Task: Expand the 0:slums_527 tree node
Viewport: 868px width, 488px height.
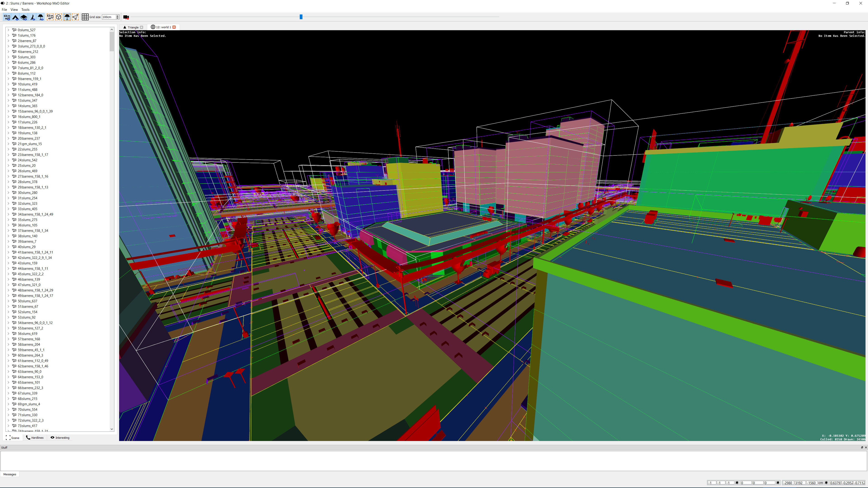Action: pos(8,30)
